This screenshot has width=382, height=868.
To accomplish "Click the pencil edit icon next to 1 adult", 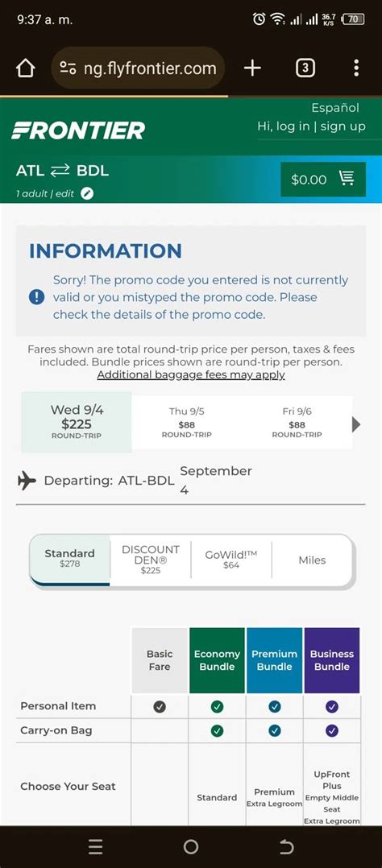I will click(x=88, y=194).
